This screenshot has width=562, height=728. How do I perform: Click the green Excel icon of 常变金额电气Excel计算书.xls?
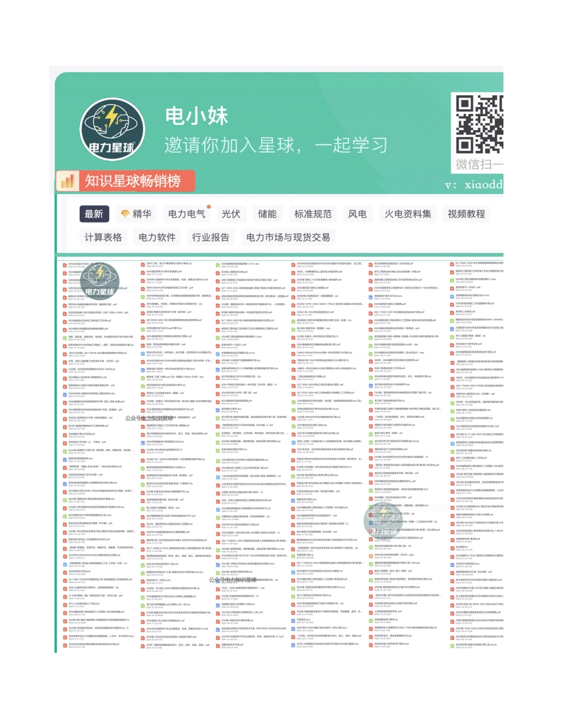(143, 329)
